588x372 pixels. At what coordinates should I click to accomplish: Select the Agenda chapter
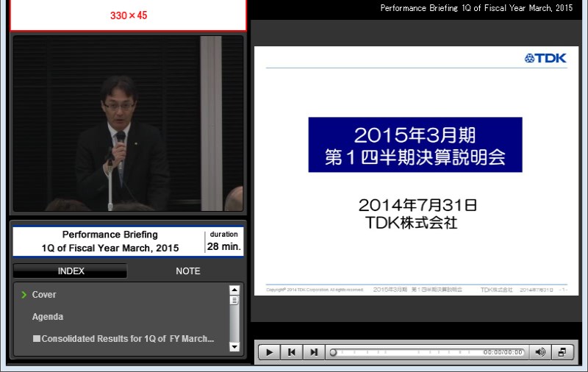click(48, 317)
